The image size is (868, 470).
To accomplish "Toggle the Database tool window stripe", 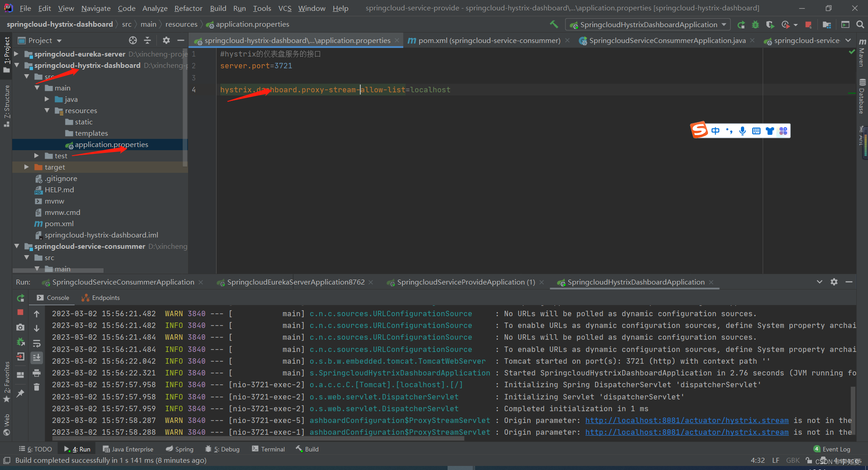I will tap(862, 96).
